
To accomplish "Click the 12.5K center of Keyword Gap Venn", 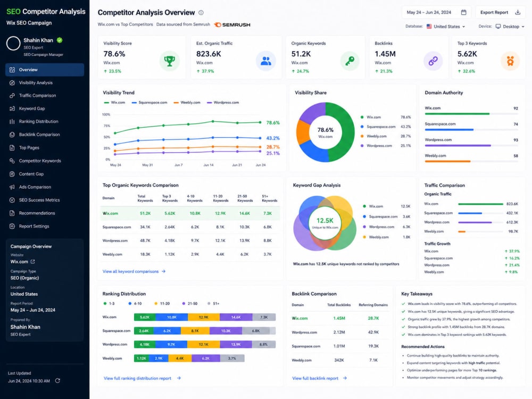I will (325, 222).
